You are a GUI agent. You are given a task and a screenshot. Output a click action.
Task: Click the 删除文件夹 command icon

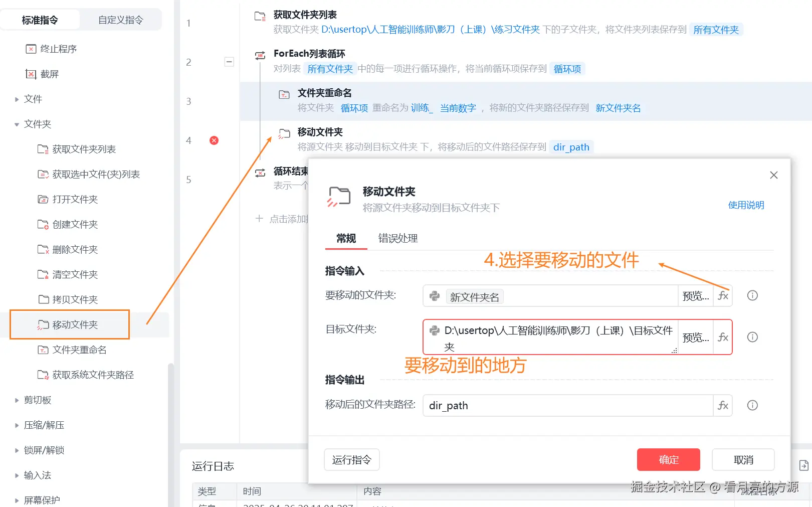tap(43, 249)
